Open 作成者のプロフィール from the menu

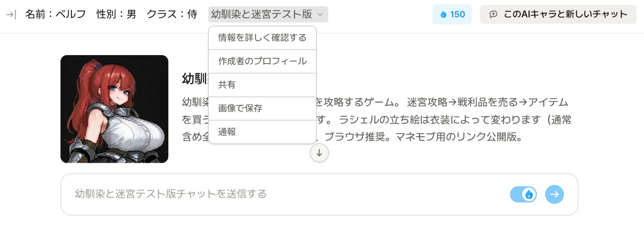(262, 61)
